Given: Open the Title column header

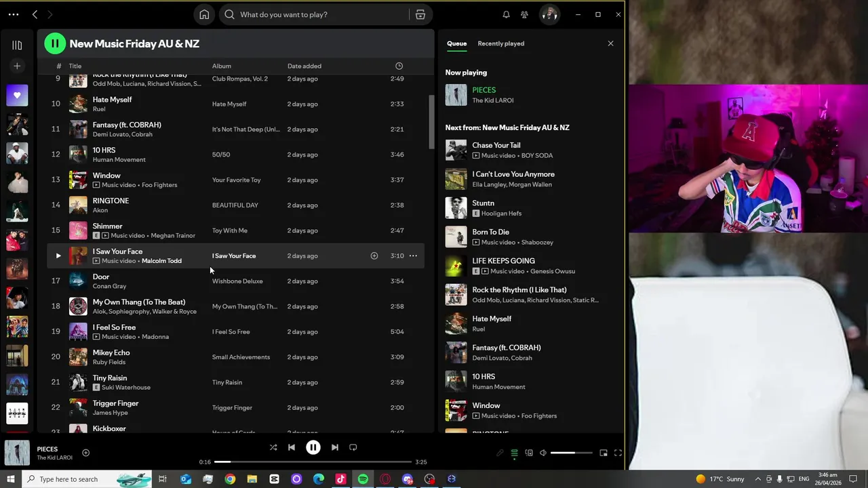Looking at the screenshot, I should tap(75, 66).
